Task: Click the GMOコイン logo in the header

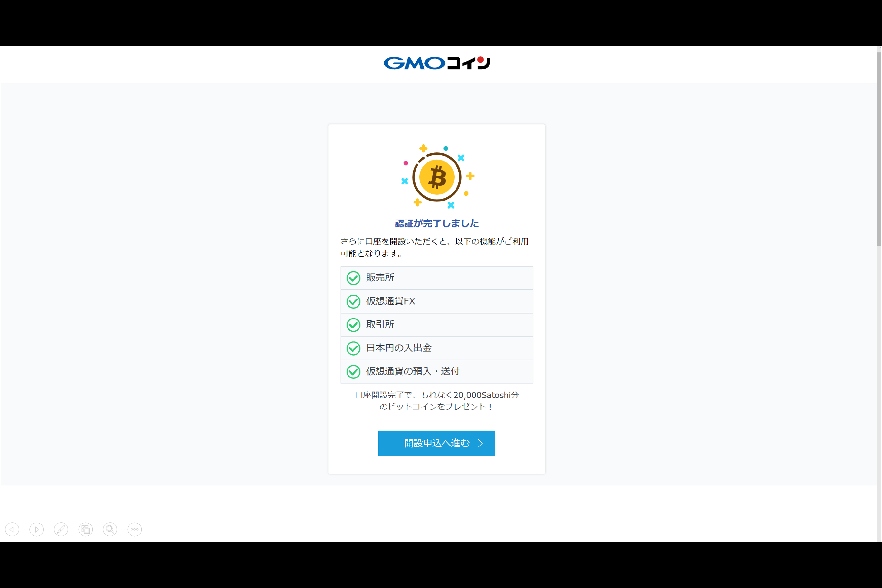Action: tap(436, 63)
